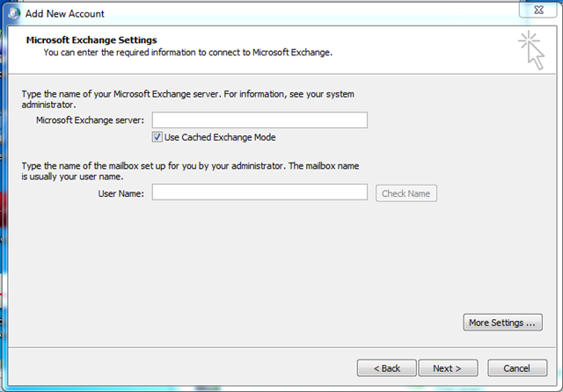The width and height of the screenshot is (563, 392).
Task: Cancel the account setup
Action: tap(517, 368)
